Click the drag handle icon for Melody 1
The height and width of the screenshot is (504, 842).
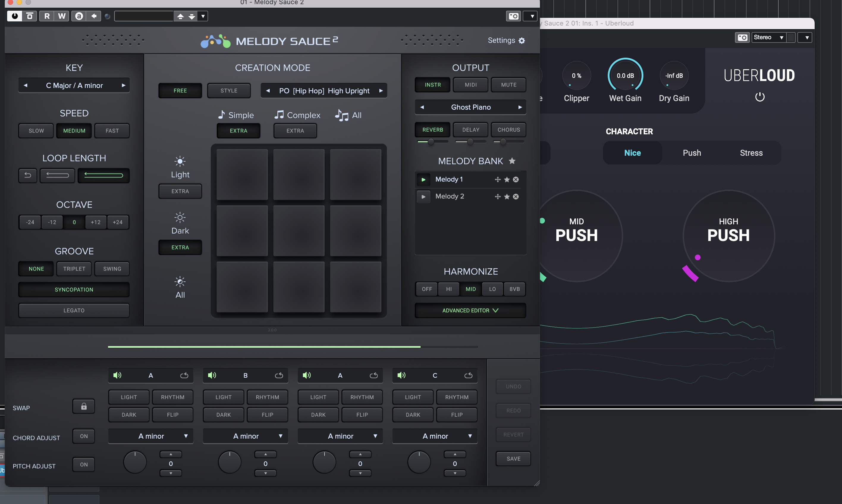point(497,179)
